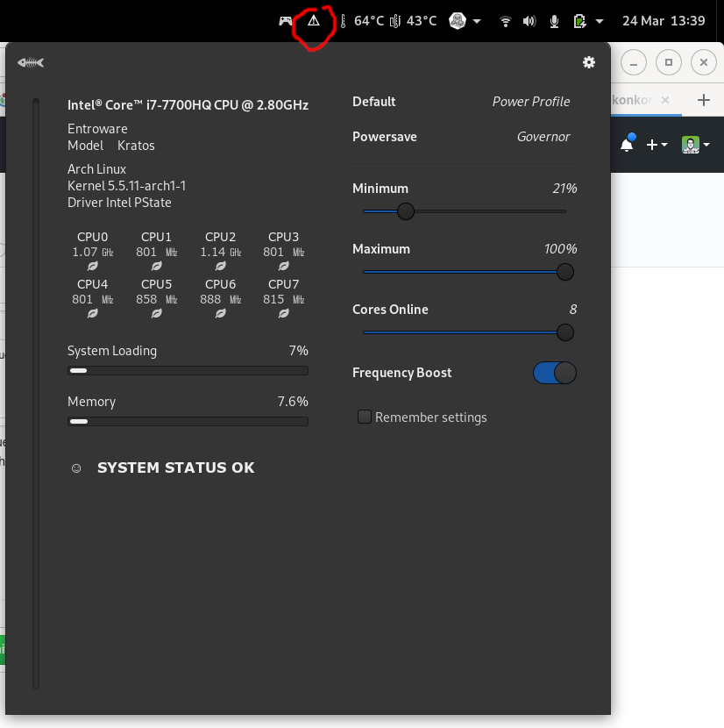
Task: Click the CPU0 leaf governor icon
Action: (x=92, y=266)
